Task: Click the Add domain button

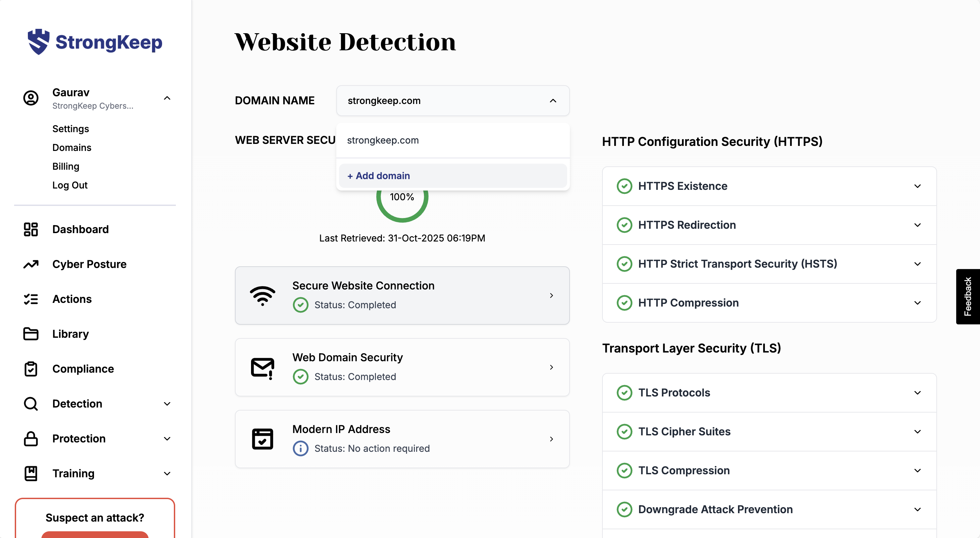Action: pyautogui.click(x=379, y=176)
